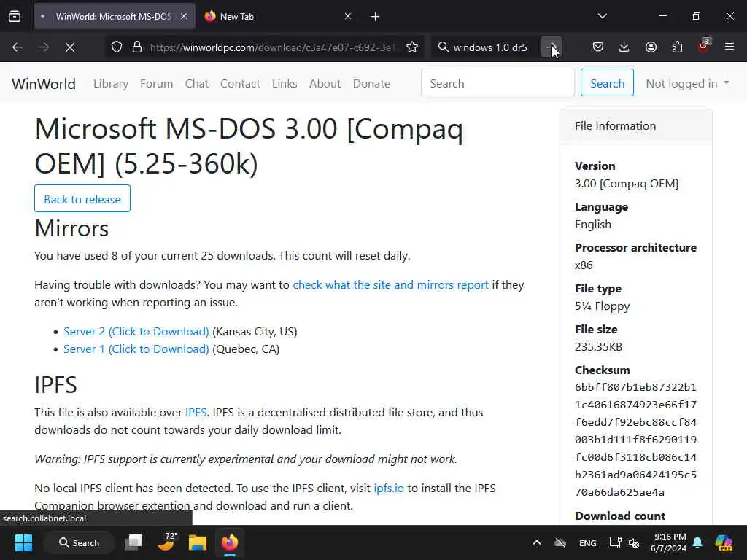The width and height of the screenshot is (747, 560).
Task: Launch Copilot preview icon
Action: (x=724, y=542)
